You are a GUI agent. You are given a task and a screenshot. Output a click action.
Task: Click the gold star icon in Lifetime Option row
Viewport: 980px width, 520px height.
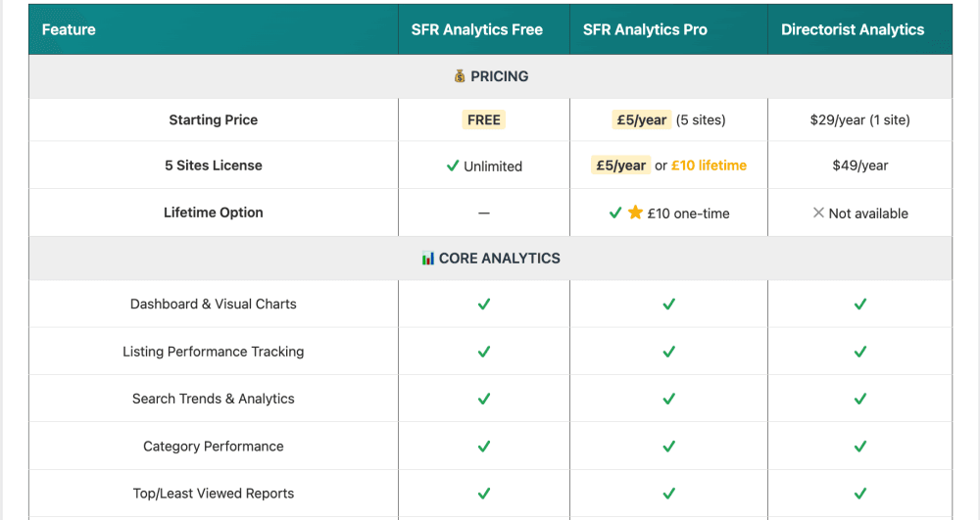point(635,213)
